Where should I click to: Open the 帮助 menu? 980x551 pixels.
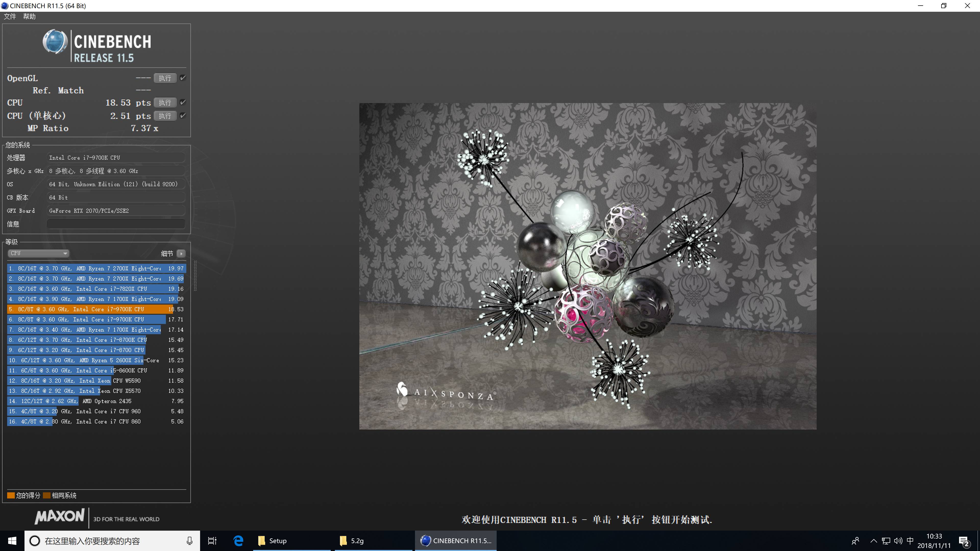pyautogui.click(x=29, y=16)
